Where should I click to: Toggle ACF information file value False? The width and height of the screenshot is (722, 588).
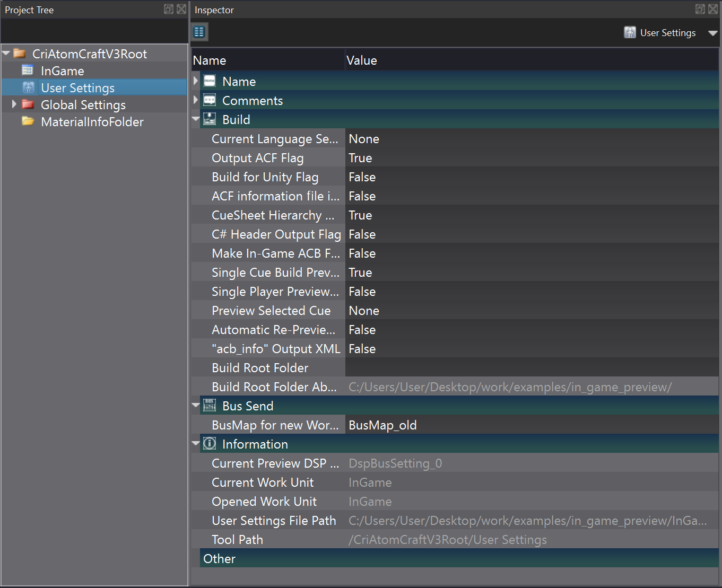click(x=532, y=196)
